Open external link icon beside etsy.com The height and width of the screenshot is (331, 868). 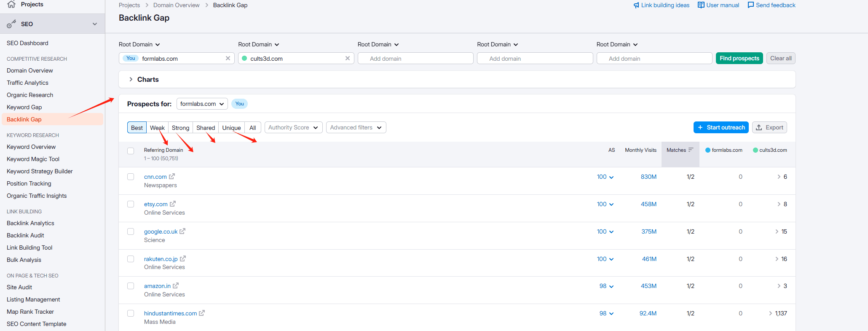pos(173,204)
